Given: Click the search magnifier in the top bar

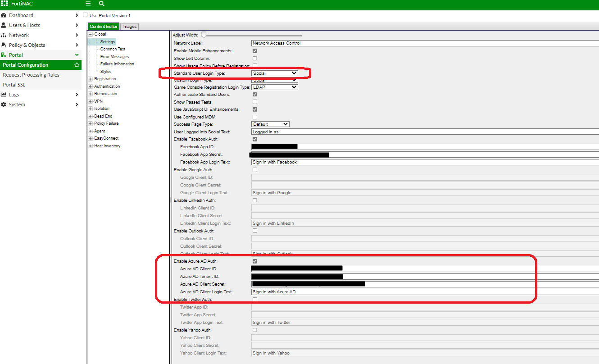Looking at the screenshot, I should (x=101, y=4).
